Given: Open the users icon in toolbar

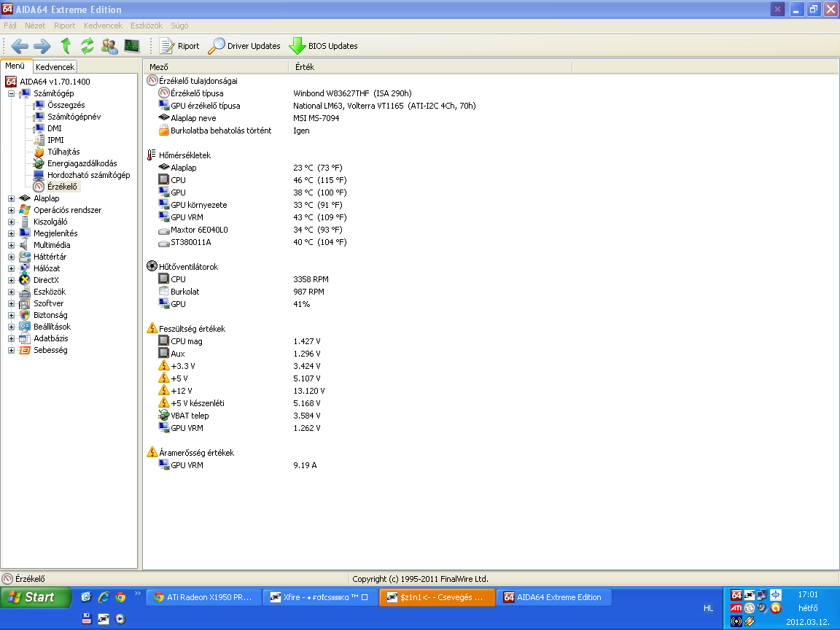Looking at the screenshot, I should pyautogui.click(x=109, y=46).
